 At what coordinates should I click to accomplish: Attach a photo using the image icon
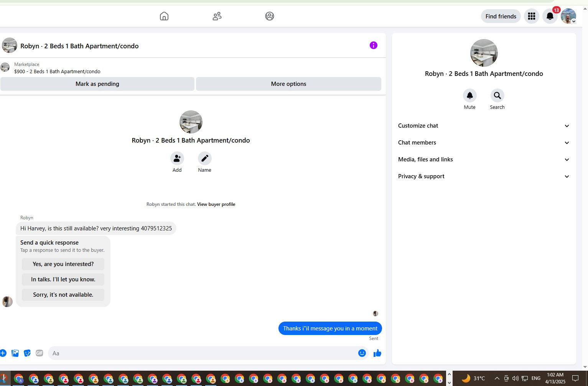point(15,353)
